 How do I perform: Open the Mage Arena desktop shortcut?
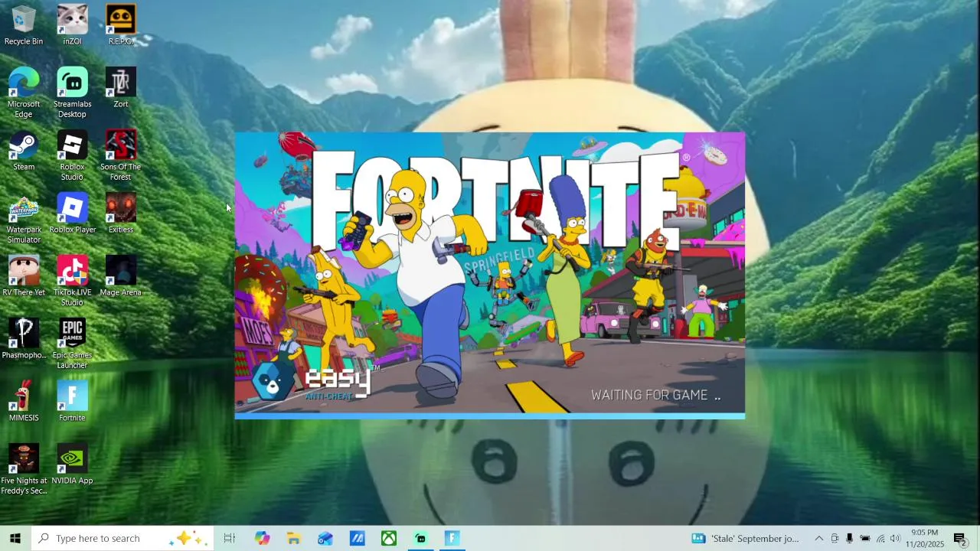coord(120,276)
